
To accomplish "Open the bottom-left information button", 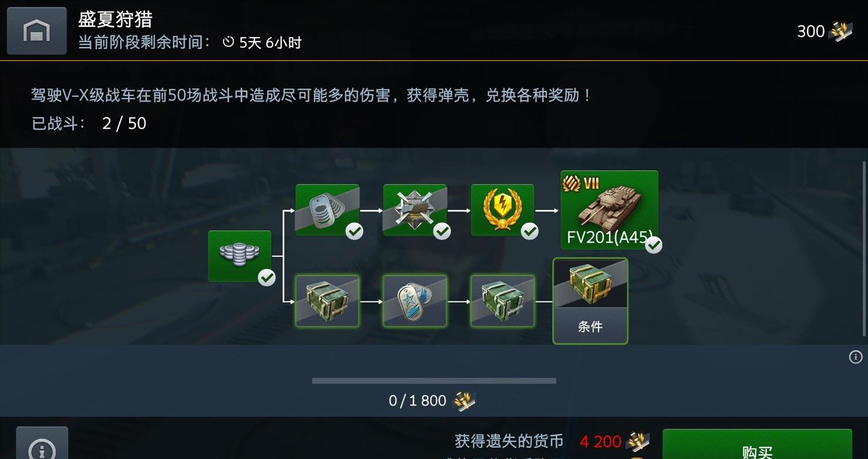I will click(x=42, y=443).
